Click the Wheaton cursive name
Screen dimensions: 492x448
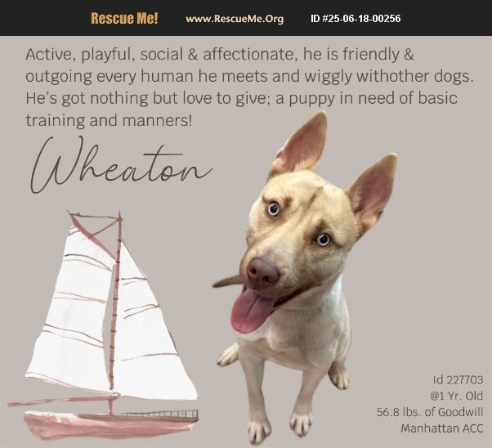122,165
